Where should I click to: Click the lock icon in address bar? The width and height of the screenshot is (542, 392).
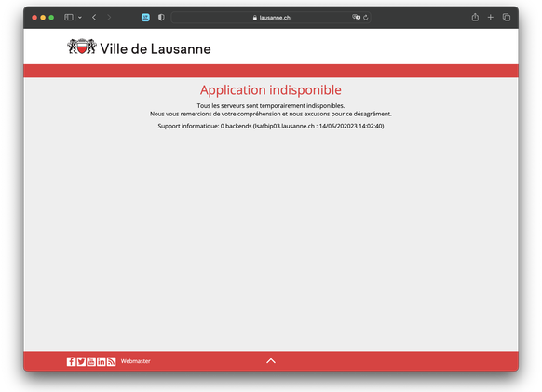[x=255, y=18]
